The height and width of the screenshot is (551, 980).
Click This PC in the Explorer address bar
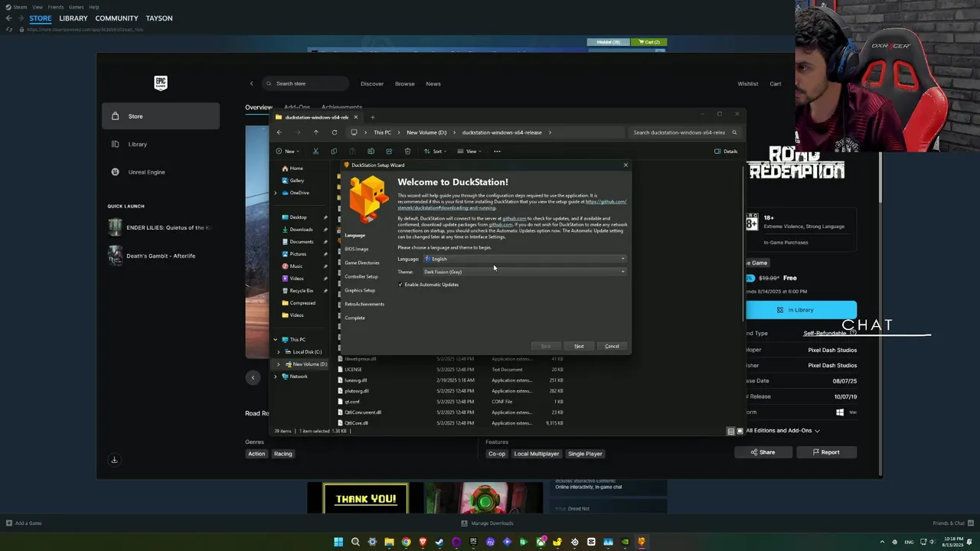pos(382,132)
